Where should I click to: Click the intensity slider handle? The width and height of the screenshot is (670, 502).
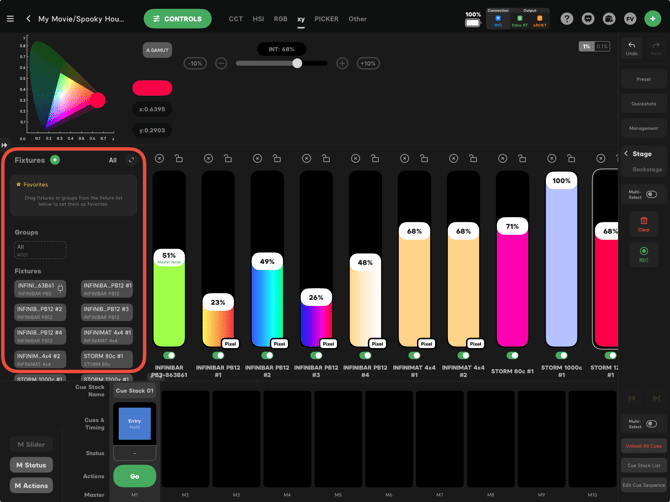pyautogui.click(x=297, y=63)
